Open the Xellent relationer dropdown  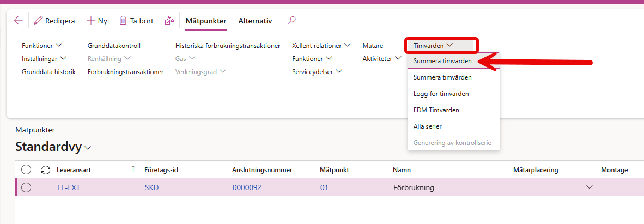[x=321, y=46]
